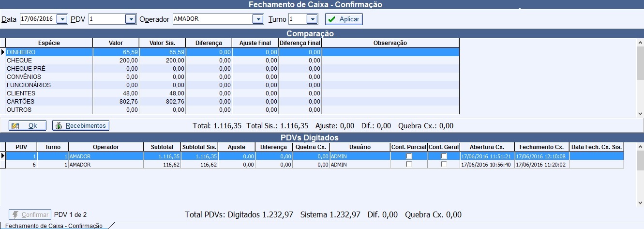
Task: Click the Data field showing 17/06/2016
Action: (x=38, y=19)
